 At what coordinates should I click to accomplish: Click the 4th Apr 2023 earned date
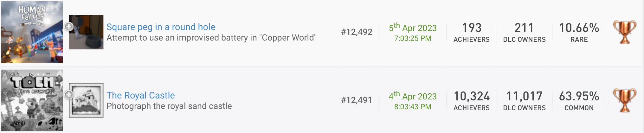tap(413, 100)
